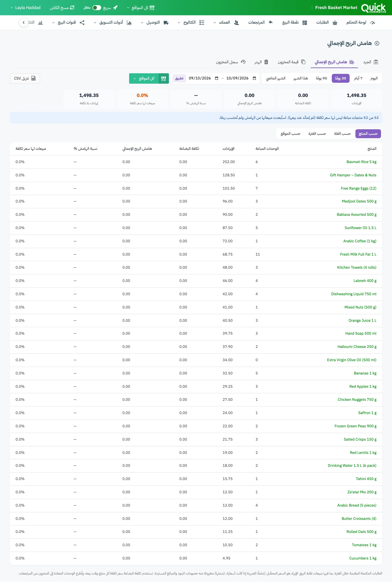Click the marketing chart icon for أدوات التسويق

tap(129, 23)
